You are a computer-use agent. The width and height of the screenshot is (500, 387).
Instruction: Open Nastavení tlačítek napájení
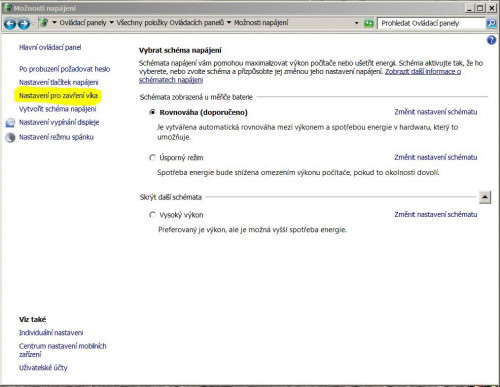[59, 82]
